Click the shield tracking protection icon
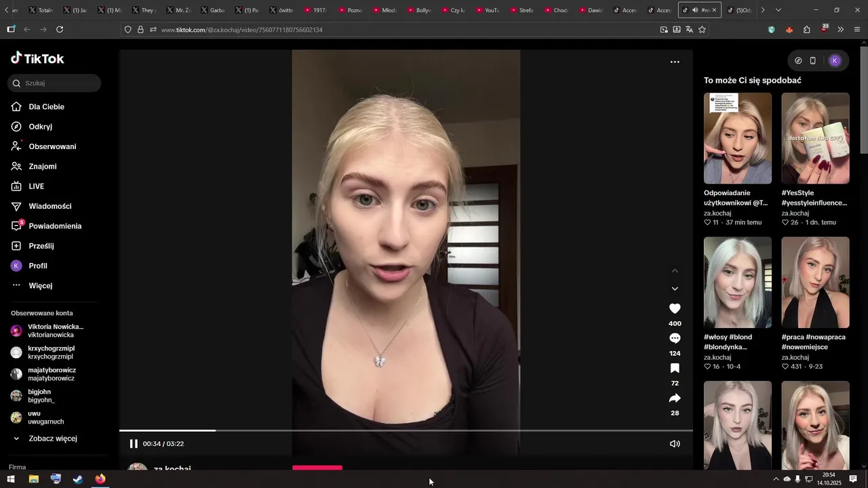The height and width of the screenshot is (488, 868). [127, 29]
